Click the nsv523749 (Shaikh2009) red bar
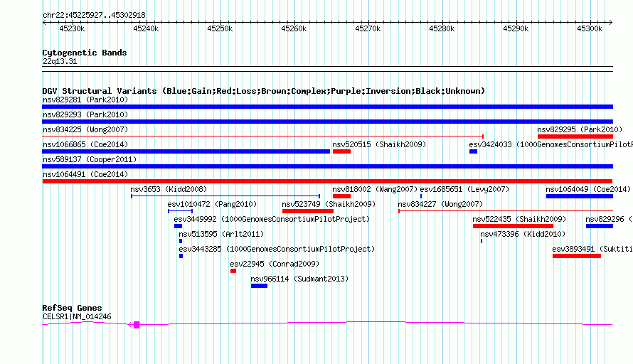Screen dimensions: 633x364 point(308,211)
